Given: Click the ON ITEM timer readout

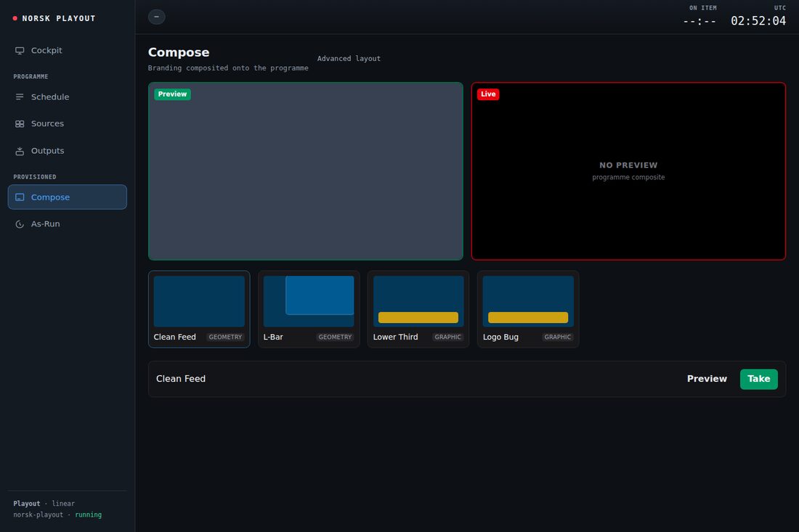Looking at the screenshot, I should 699,21.
